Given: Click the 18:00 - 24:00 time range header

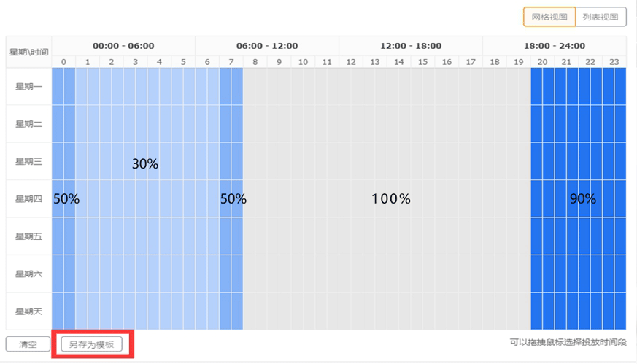Looking at the screenshot, I should pos(554,46).
